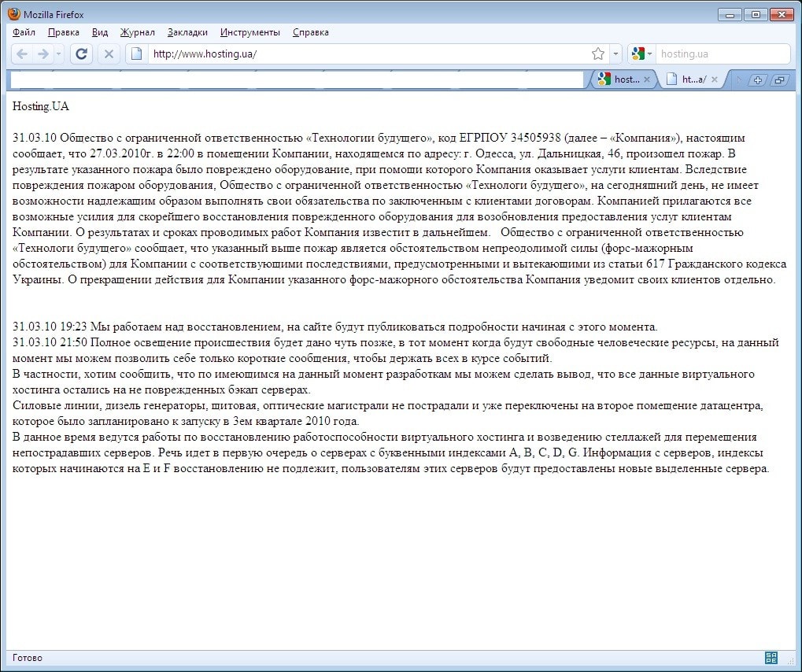Reload the current page
802x672 pixels.
pos(80,54)
